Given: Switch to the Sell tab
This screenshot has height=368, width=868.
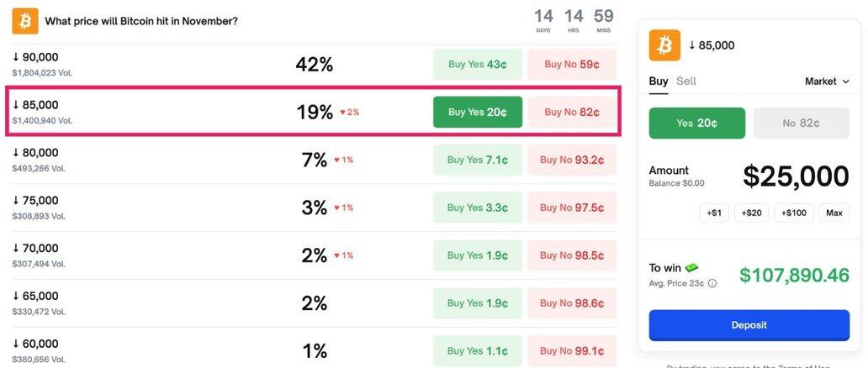Looking at the screenshot, I should [686, 81].
